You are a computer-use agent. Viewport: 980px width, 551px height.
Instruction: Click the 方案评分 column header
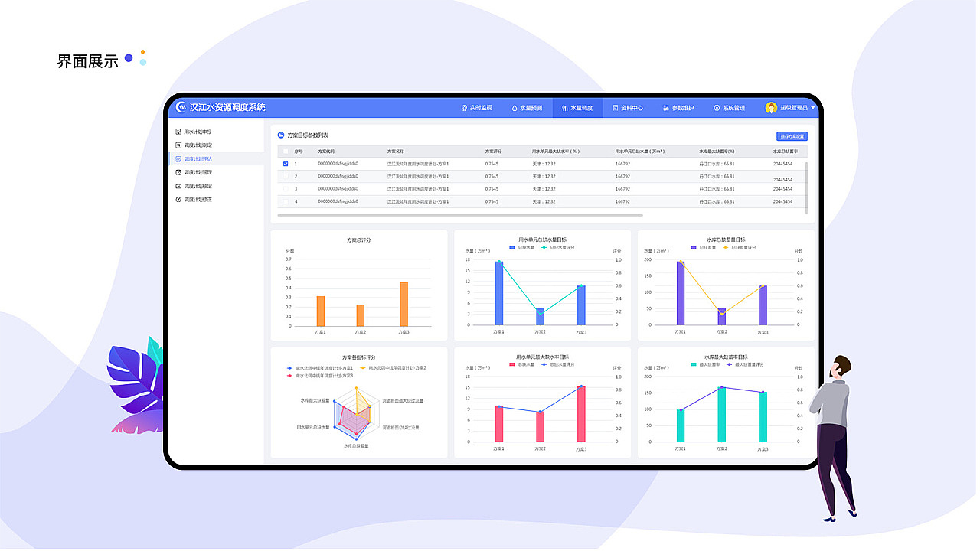[x=494, y=152]
